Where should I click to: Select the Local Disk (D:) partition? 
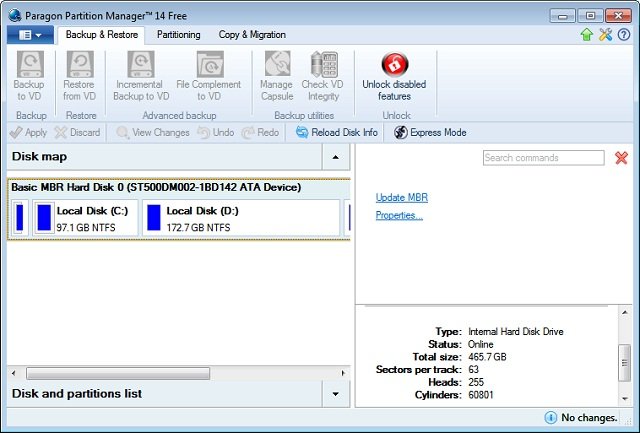coord(241,218)
